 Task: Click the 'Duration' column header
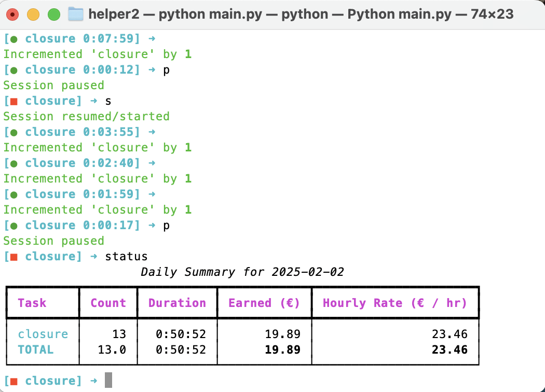(178, 303)
